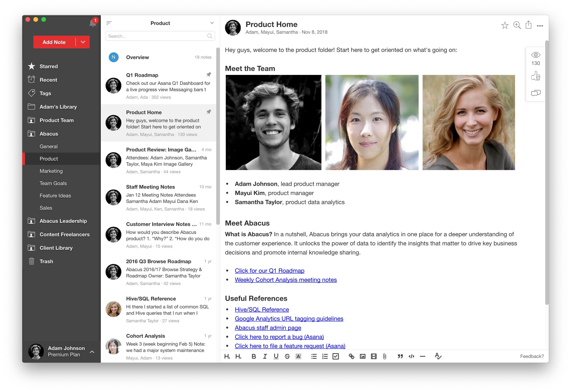Insert a checkbox list
Screen dimensions: 571x392
pos(336,356)
